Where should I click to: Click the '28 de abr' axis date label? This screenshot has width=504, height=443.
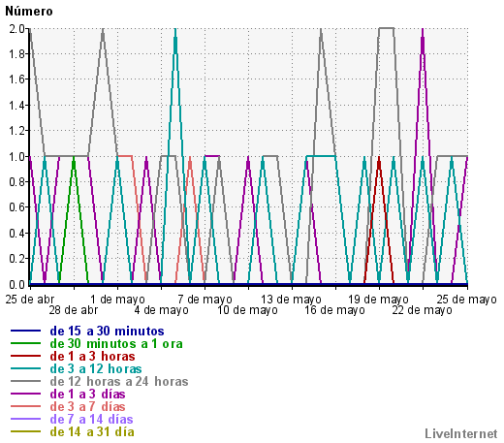pyautogui.click(x=74, y=310)
